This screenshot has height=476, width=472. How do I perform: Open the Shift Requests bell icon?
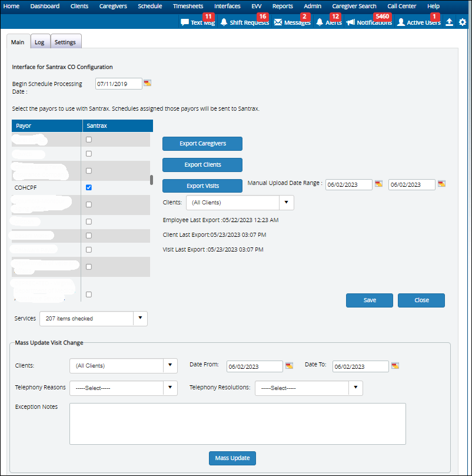click(224, 22)
